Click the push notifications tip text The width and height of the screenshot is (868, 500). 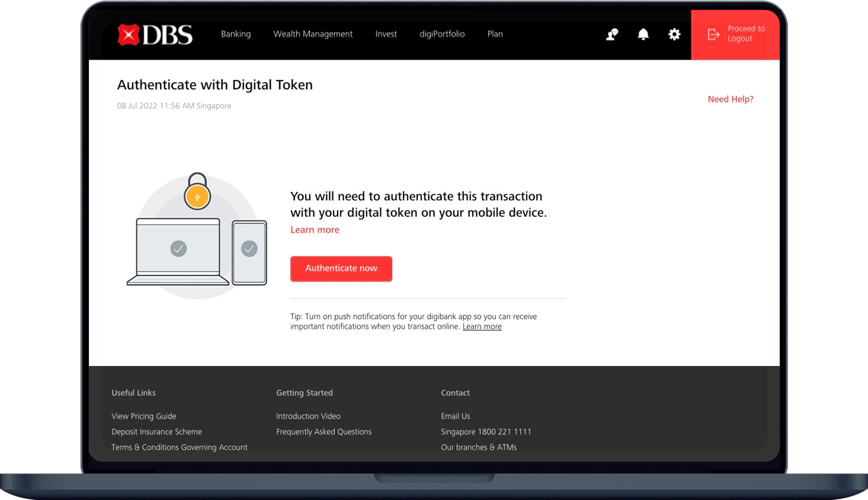pos(413,321)
